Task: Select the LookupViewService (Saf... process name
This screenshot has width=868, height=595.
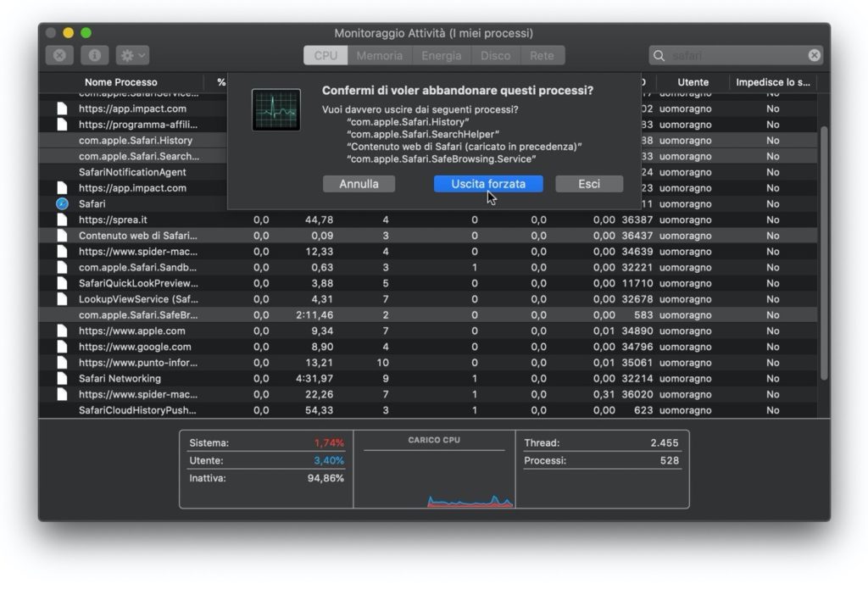Action: (x=138, y=299)
